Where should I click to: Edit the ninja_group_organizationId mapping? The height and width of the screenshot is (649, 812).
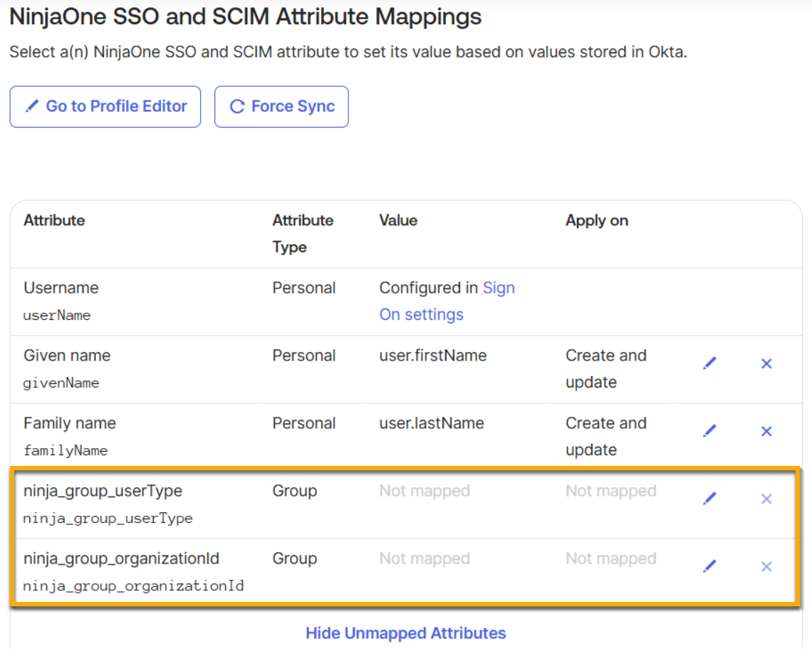tap(709, 566)
